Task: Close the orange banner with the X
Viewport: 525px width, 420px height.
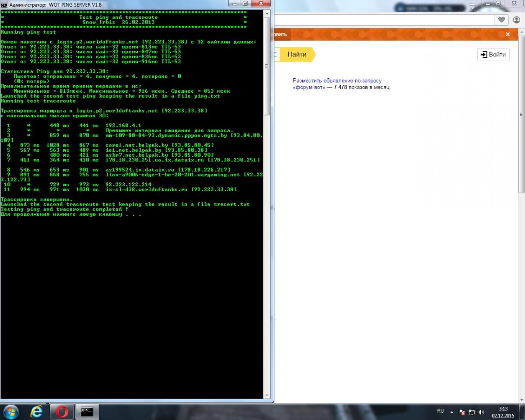Action: 508,34
